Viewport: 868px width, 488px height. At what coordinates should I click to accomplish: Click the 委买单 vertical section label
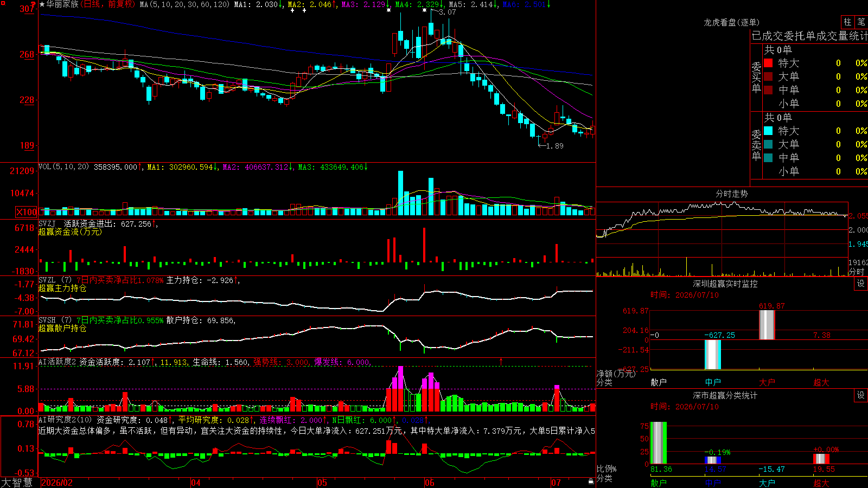tap(756, 77)
